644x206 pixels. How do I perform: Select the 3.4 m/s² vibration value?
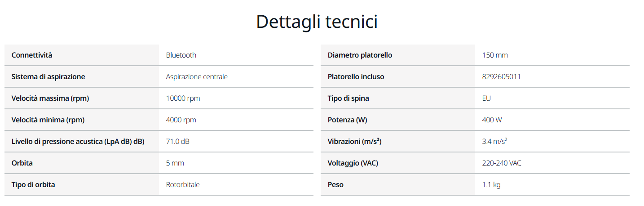[494, 142]
